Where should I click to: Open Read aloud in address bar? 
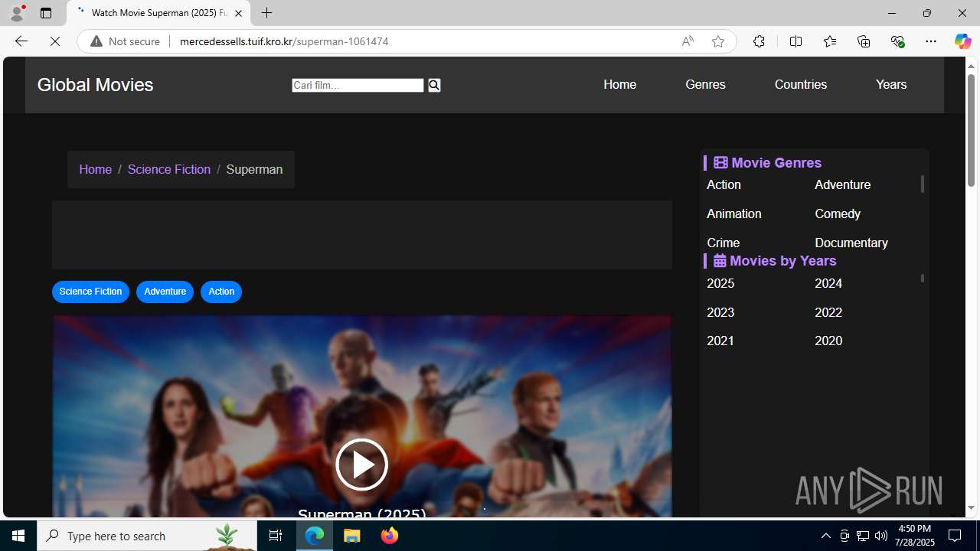pyautogui.click(x=688, y=41)
